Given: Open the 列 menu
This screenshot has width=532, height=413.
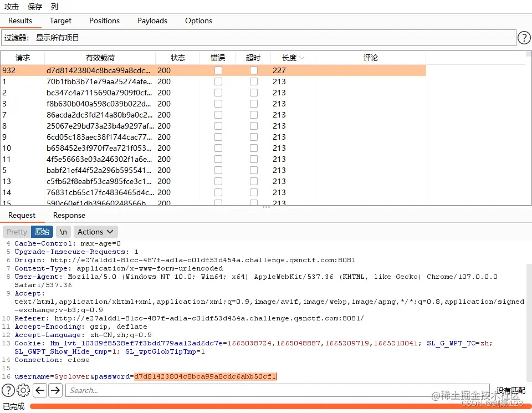Looking at the screenshot, I should [54, 7].
